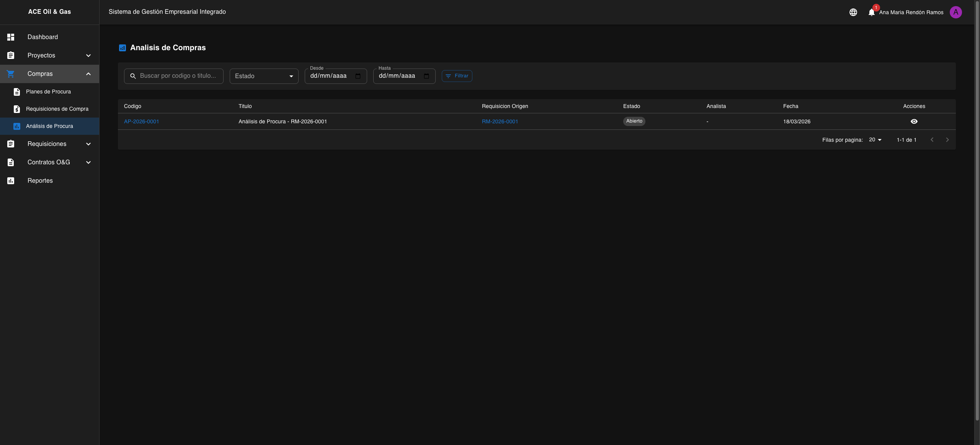Viewport: 980px width, 445px height.
Task: Click the language globe icon
Action: [853, 12]
